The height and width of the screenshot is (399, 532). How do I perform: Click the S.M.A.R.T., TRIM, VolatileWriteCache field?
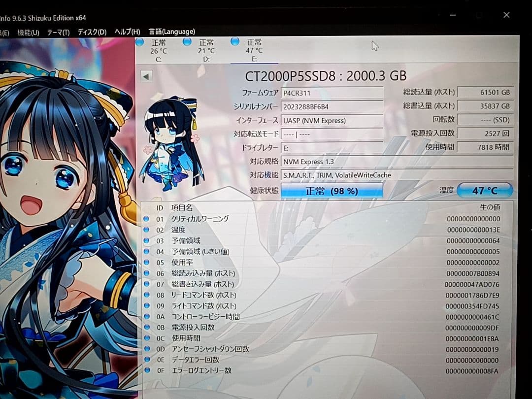pyautogui.click(x=397, y=175)
